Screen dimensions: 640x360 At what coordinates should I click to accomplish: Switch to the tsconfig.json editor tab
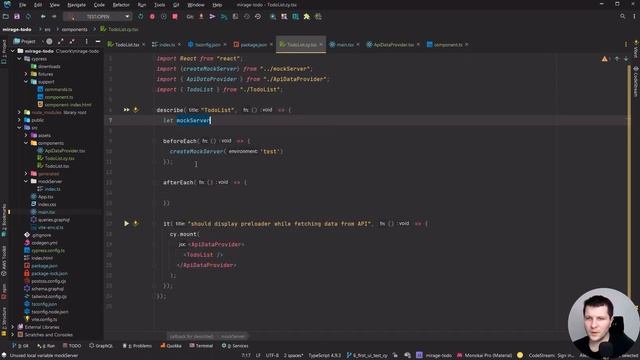click(208, 44)
